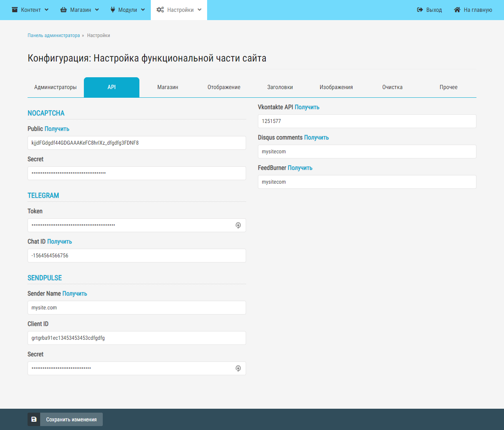Click the Панель администратора breadcrumb
This screenshot has height=430, width=504.
pos(54,35)
